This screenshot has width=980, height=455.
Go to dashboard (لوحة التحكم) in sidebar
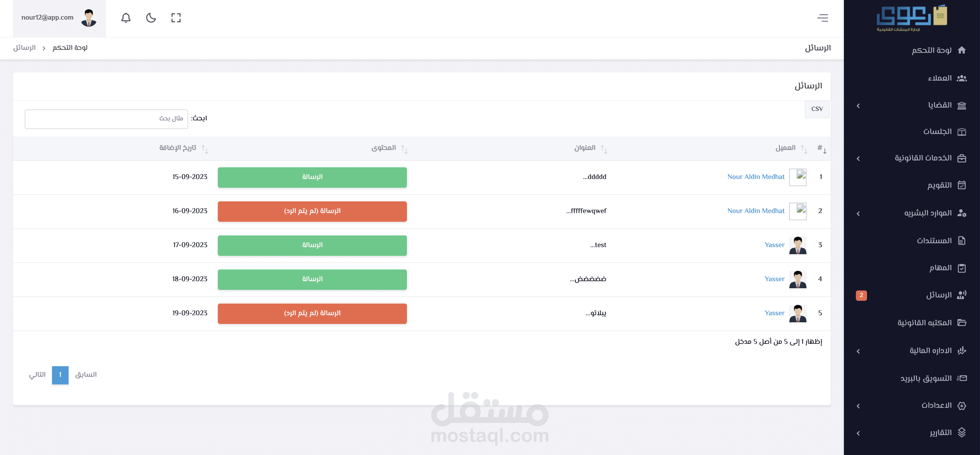pyautogui.click(x=931, y=50)
